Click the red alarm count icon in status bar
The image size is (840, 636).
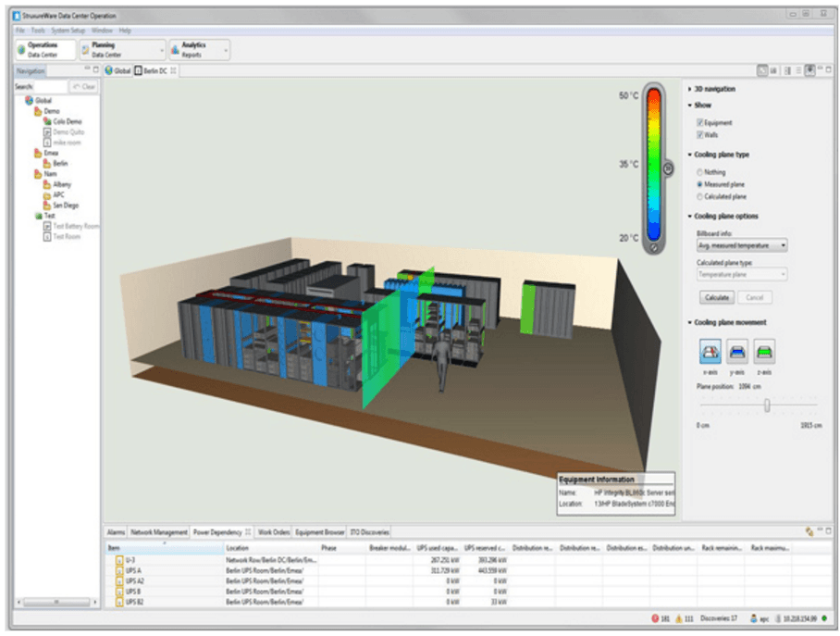click(655, 618)
